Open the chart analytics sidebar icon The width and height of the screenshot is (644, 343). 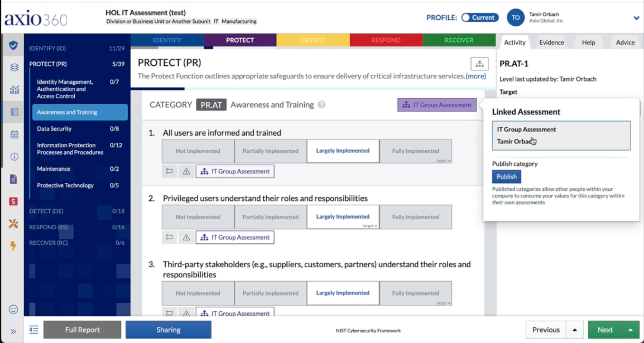click(14, 90)
